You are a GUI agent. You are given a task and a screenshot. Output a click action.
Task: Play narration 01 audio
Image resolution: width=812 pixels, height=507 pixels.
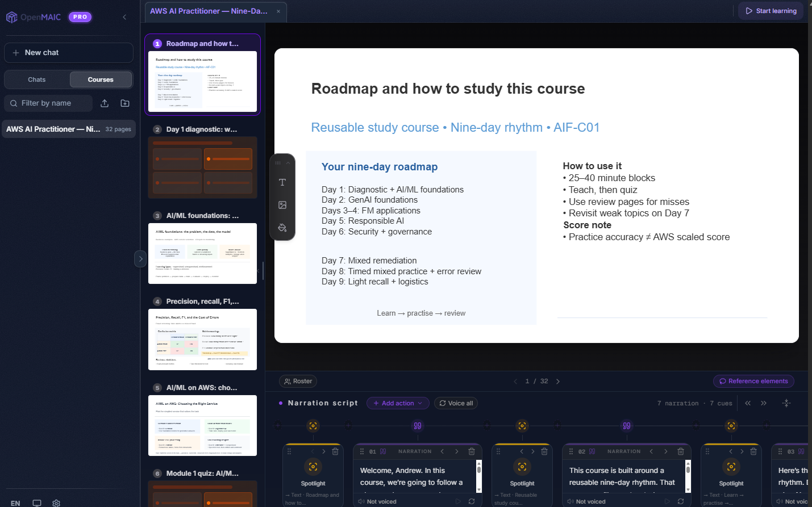[x=458, y=501]
